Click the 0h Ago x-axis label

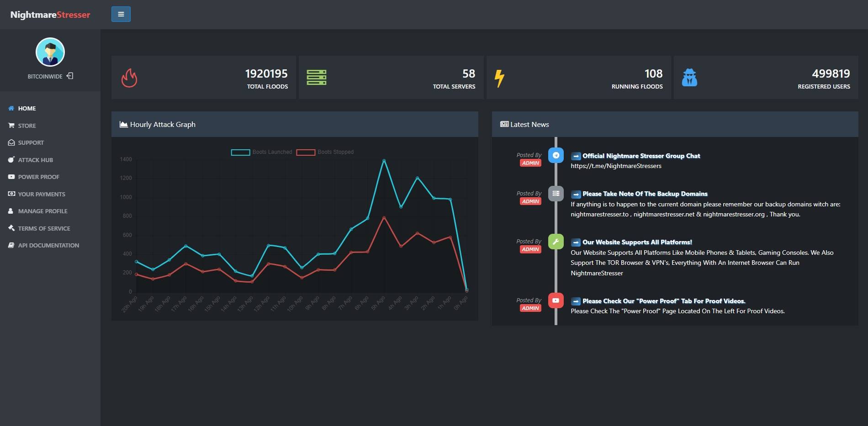pyautogui.click(x=460, y=304)
